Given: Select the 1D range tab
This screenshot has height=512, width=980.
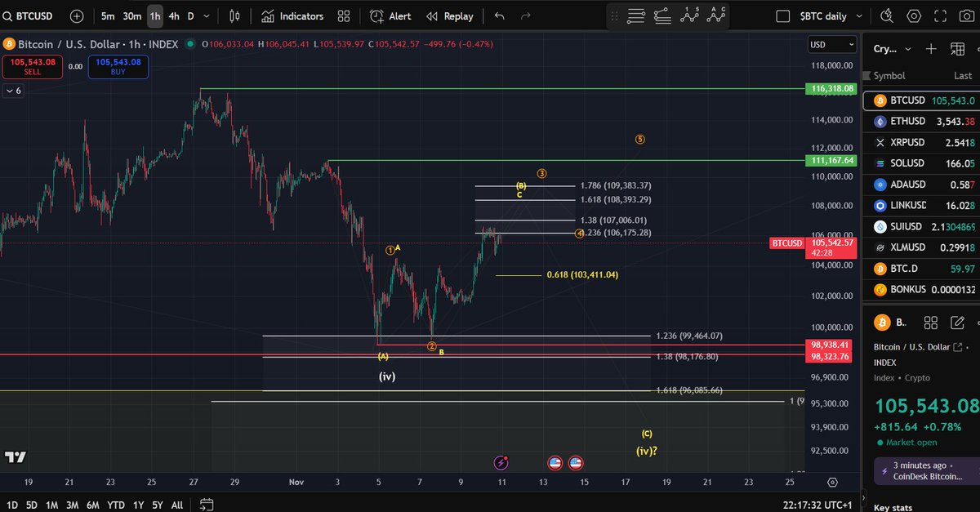Looking at the screenshot, I should [x=12, y=505].
